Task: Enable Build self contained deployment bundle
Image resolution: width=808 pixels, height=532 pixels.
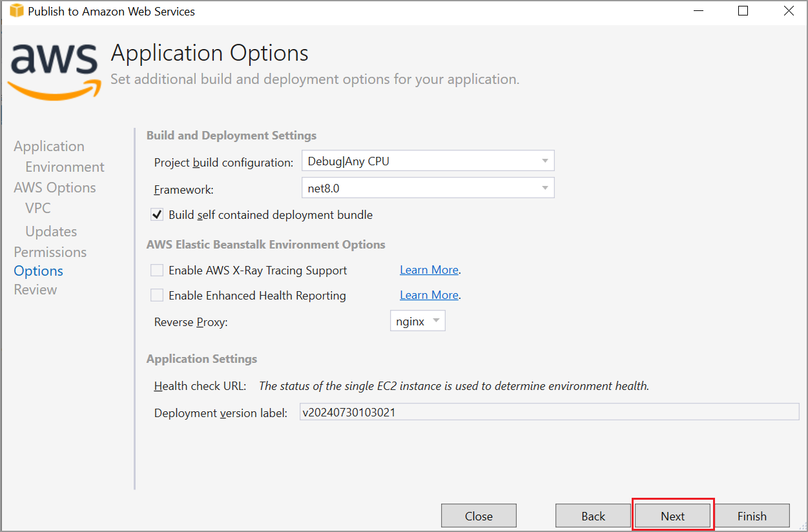Action: tap(156, 214)
